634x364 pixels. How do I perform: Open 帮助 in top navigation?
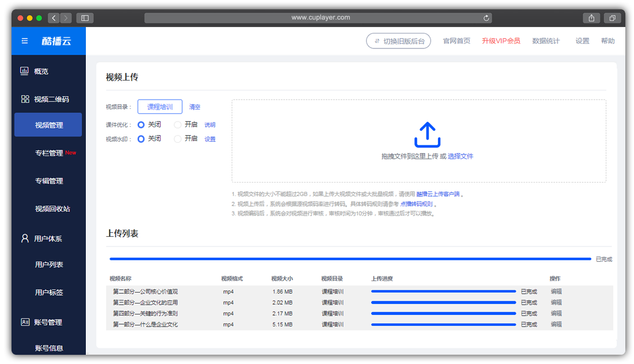coord(607,41)
